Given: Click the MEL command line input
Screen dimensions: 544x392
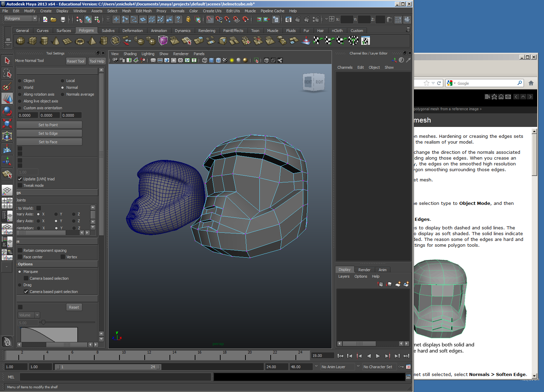Looking at the screenshot, I should [115, 377].
